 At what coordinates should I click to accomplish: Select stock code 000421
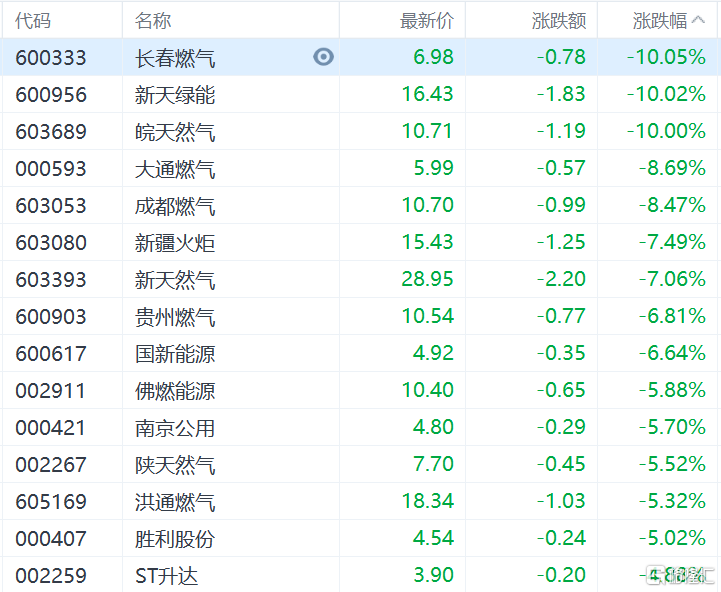pos(51,428)
